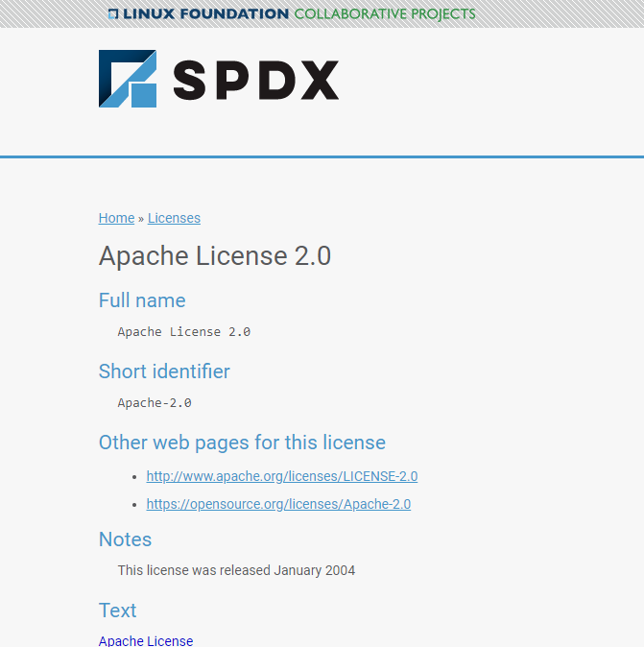The image size is (644, 647).
Task: Click the release date note text
Action: point(236,570)
